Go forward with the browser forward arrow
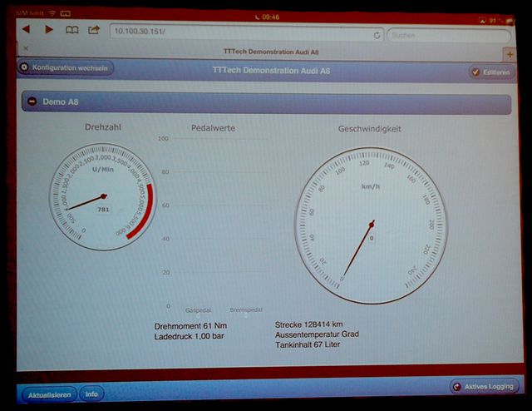 [x=49, y=30]
